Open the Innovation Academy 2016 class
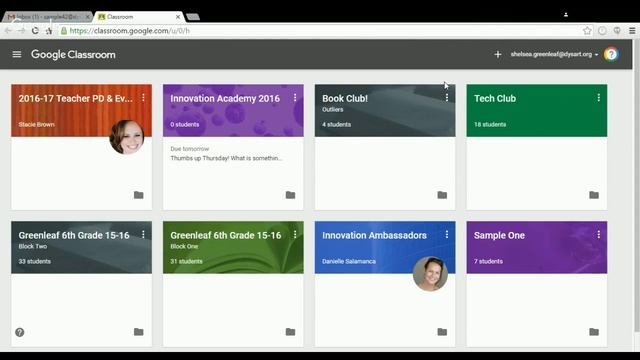640x360 pixels. 225,98
